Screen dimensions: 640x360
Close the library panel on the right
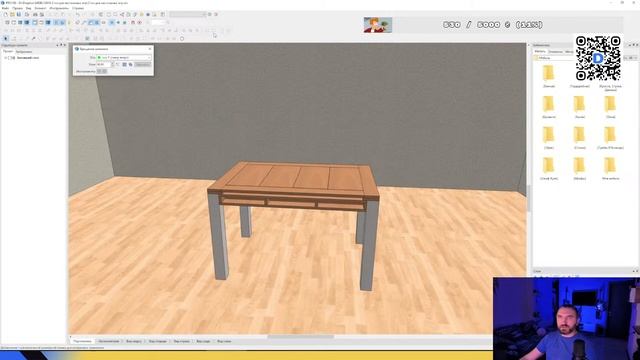(637, 45)
